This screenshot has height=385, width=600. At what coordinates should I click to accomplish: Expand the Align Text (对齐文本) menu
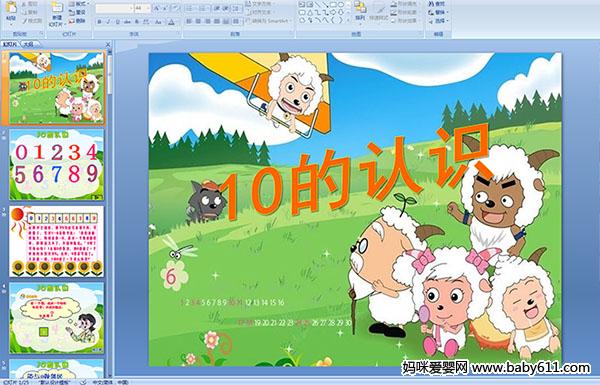click(x=262, y=12)
